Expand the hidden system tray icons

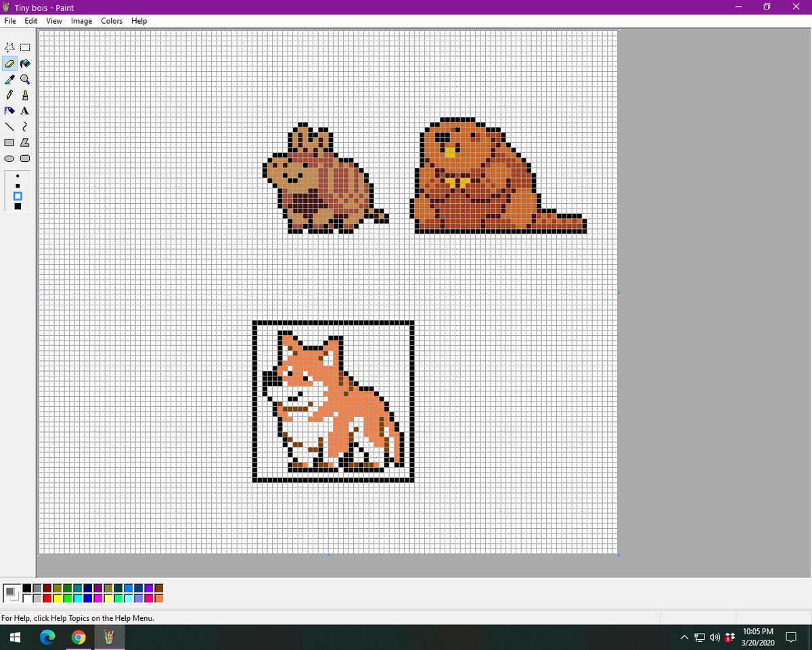tap(684, 637)
